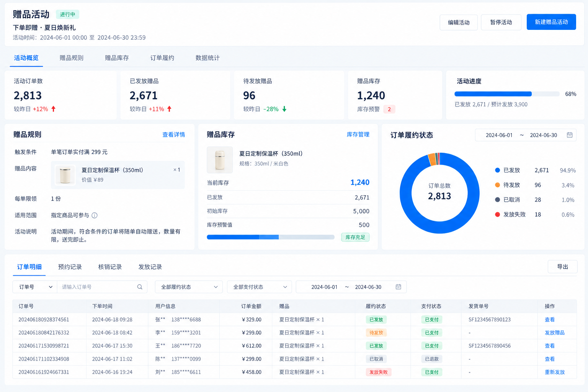This screenshot has height=392, width=588.
Task: Open the 数据统计 tab
Action: (207, 58)
